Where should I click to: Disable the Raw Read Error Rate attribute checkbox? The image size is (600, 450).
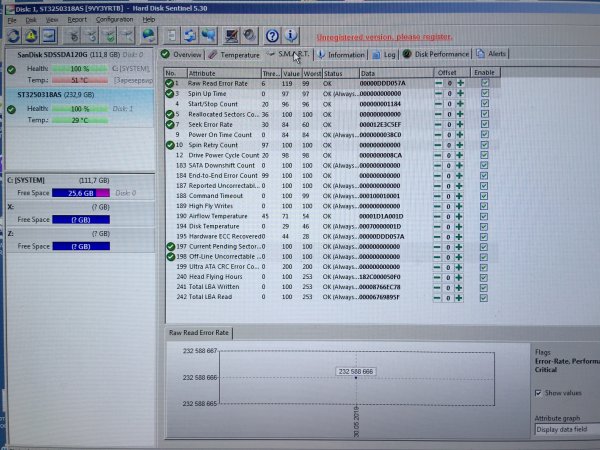point(485,84)
